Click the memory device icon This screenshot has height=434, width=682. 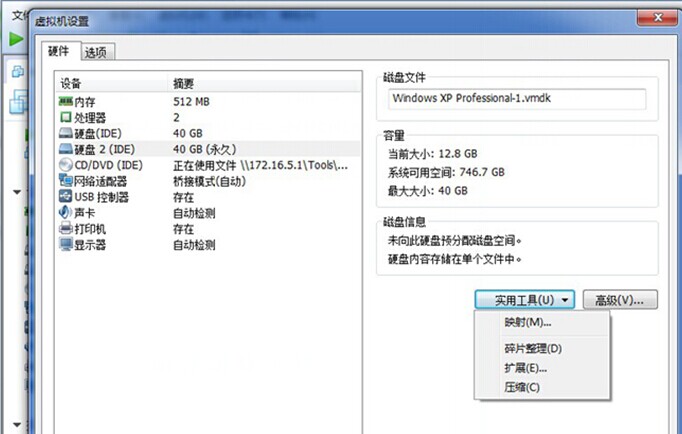(x=65, y=101)
